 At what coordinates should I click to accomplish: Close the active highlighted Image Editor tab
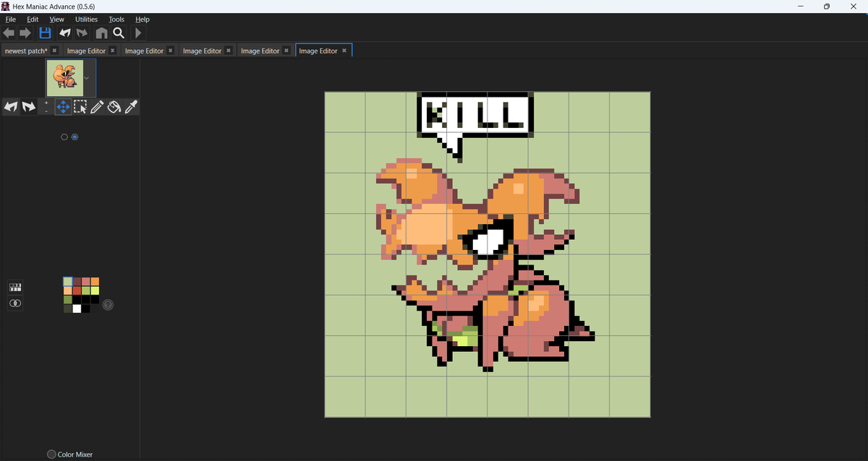pyautogui.click(x=344, y=51)
